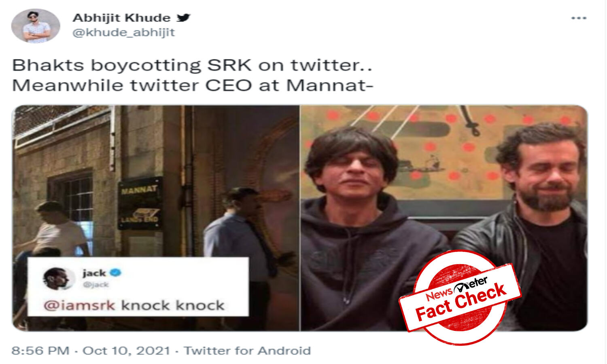Open the three-dot more options menu
This screenshot has width=607, height=364.
coord(579,18)
